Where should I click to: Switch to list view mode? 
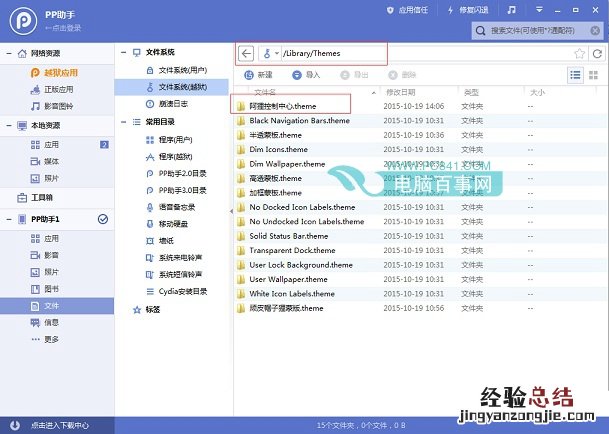(575, 75)
